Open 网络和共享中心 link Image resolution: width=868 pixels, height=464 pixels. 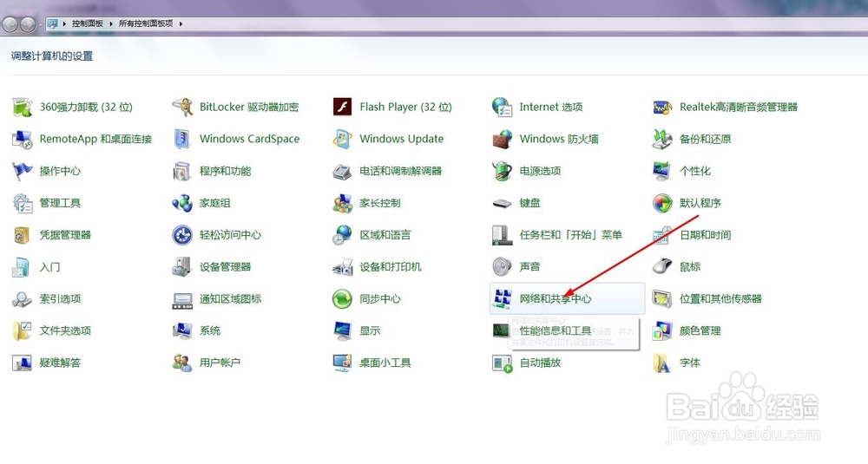pyautogui.click(x=556, y=298)
